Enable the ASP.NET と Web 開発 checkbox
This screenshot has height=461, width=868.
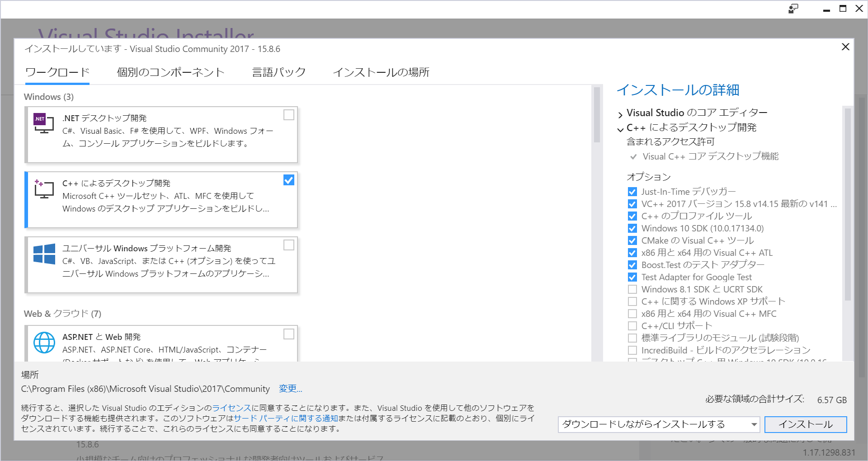pos(288,334)
